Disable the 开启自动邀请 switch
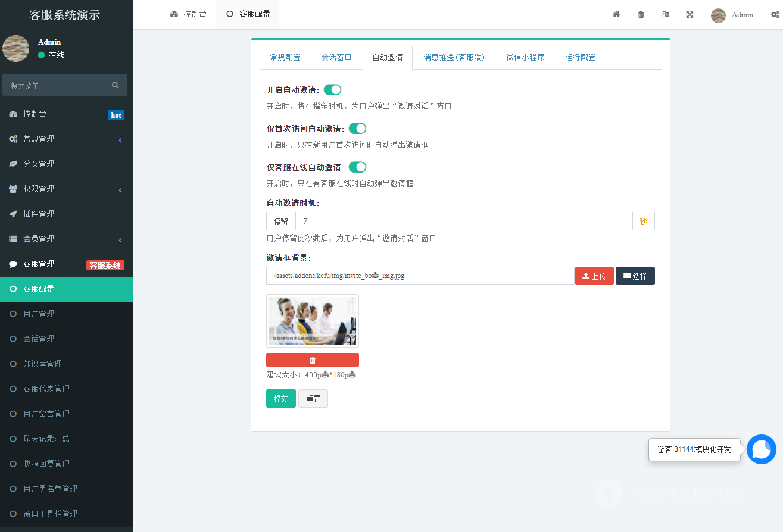Image resolution: width=783 pixels, height=532 pixels. pos(332,89)
